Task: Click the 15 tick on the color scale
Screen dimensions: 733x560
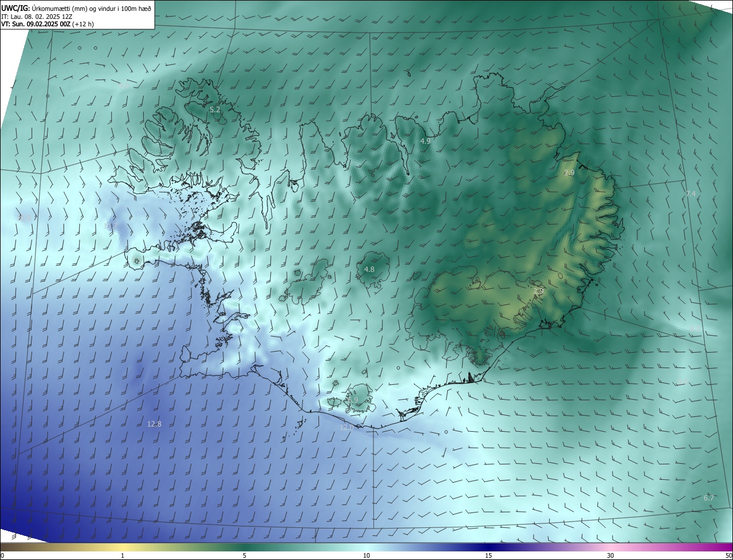Action: [488, 555]
